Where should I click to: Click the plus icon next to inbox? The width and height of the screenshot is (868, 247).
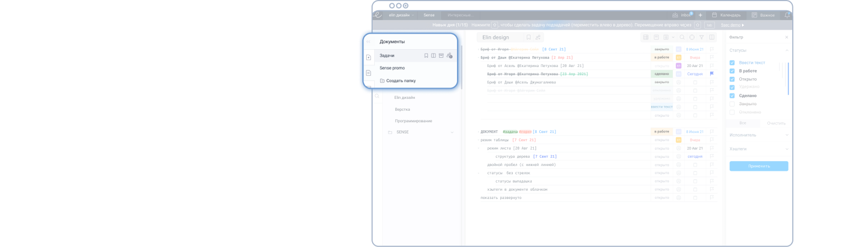[700, 15]
